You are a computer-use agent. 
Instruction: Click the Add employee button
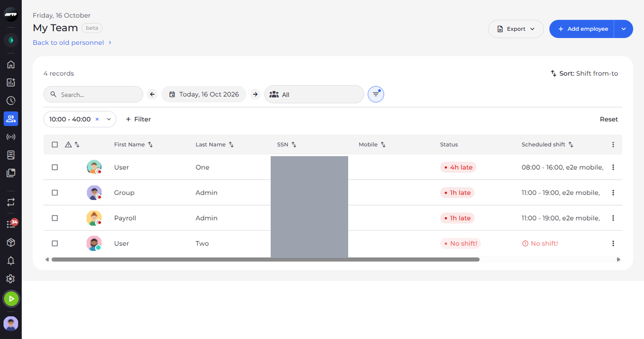click(x=582, y=29)
